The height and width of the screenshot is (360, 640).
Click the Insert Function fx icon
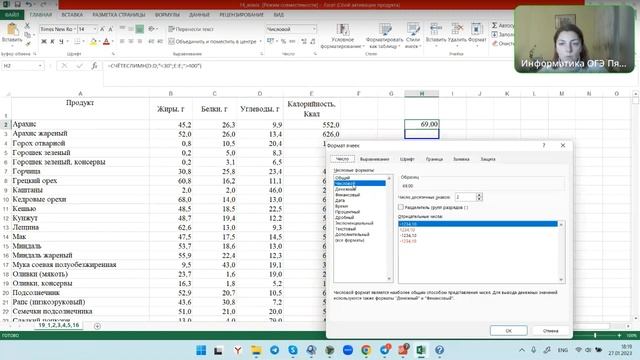(94, 66)
